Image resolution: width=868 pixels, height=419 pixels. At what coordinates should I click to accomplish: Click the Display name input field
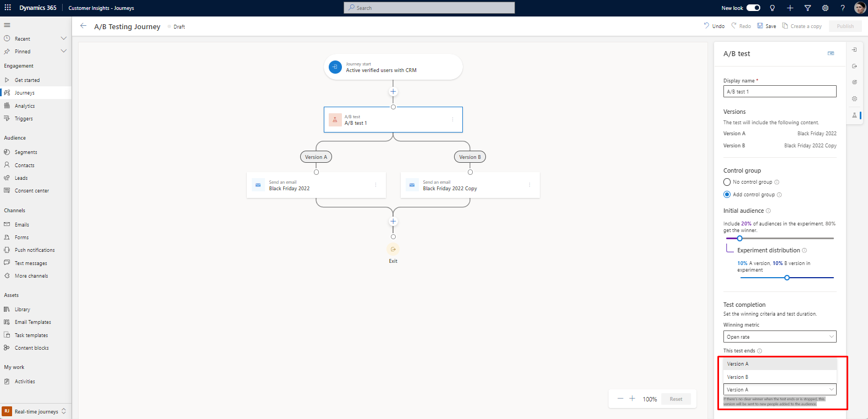780,91
